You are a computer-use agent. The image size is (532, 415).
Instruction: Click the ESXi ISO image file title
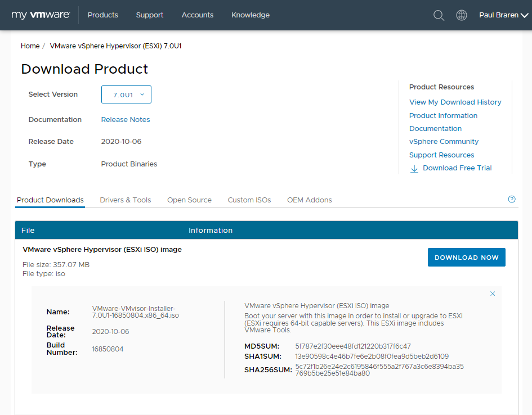pyautogui.click(x=102, y=249)
